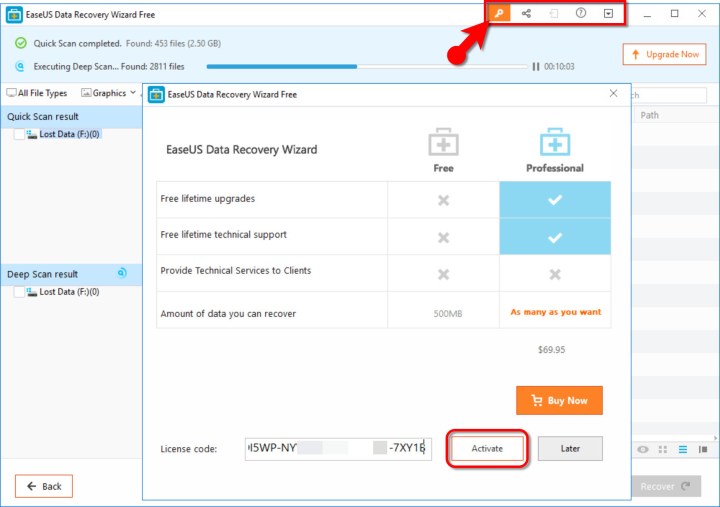Switch to detail pane view icon

coord(702,450)
